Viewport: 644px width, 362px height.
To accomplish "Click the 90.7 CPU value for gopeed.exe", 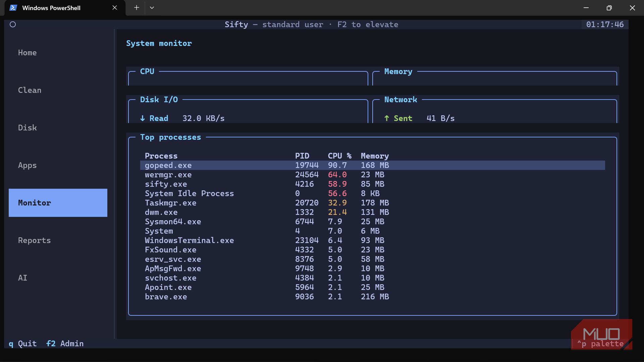I will [337, 165].
